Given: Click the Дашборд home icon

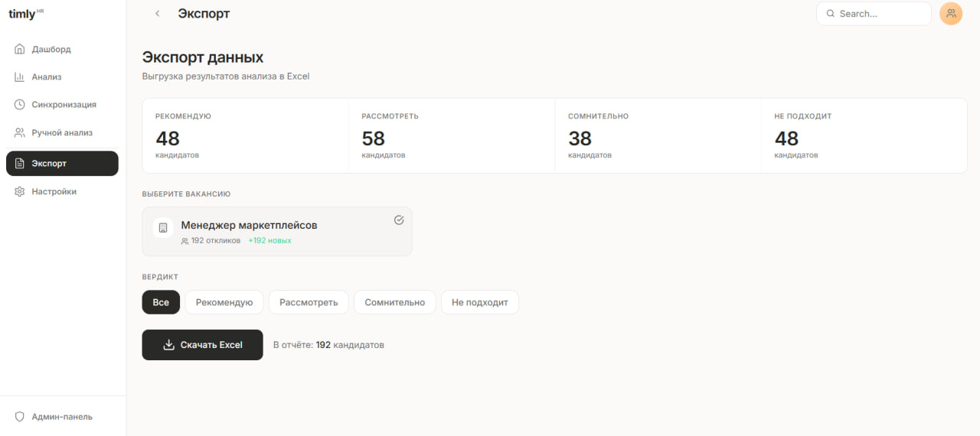Looking at the screenshot, I should coord(20,49).
